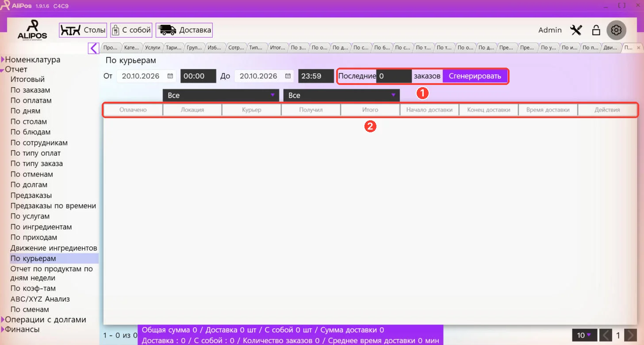Click the 00:00 start time field

point(198,76)
